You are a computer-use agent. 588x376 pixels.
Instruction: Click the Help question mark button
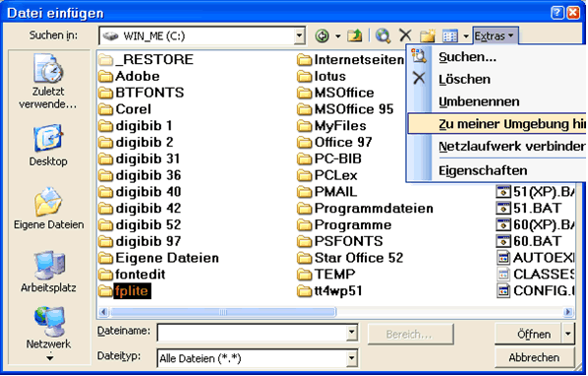[558, 13]
